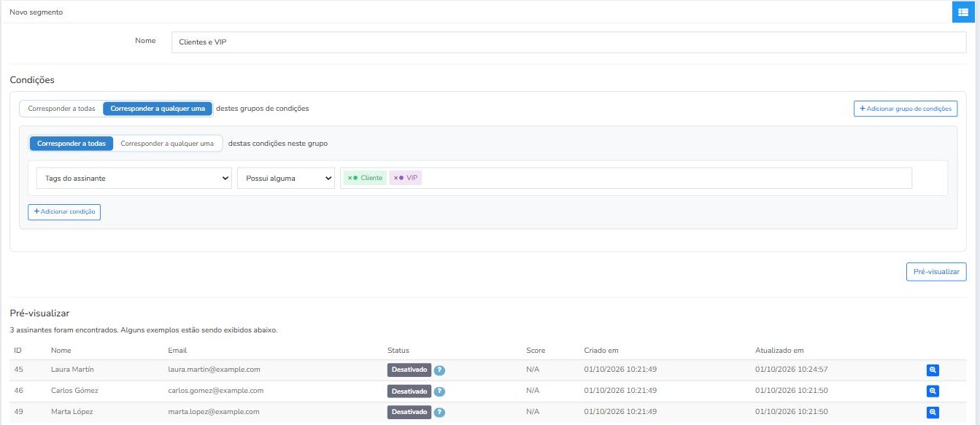Click 'Adicionar grupo de condições' button
Image resolution: width=980 pixels, height=425 pixels.
pos(906,109)
